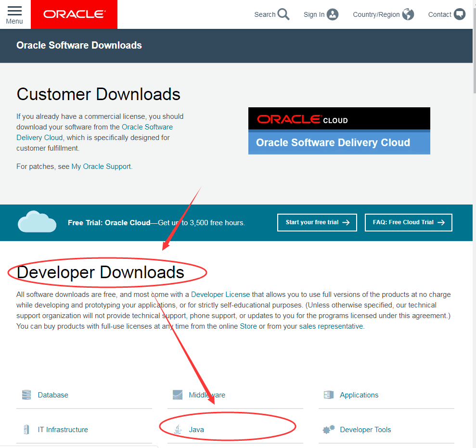The width and height of the screenshot is (476, 448).
Task: Click the IT Infrastructure server icon
Action: (26, 430)
